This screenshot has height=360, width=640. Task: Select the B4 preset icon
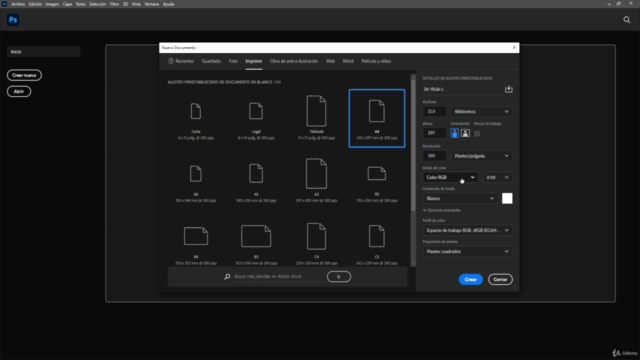pos(196,236)
